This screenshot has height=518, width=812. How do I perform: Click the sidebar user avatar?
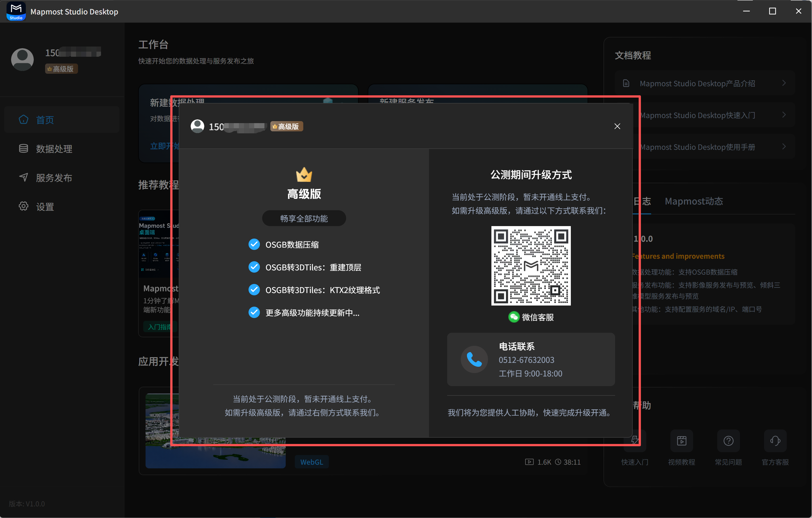coord(22,59)
